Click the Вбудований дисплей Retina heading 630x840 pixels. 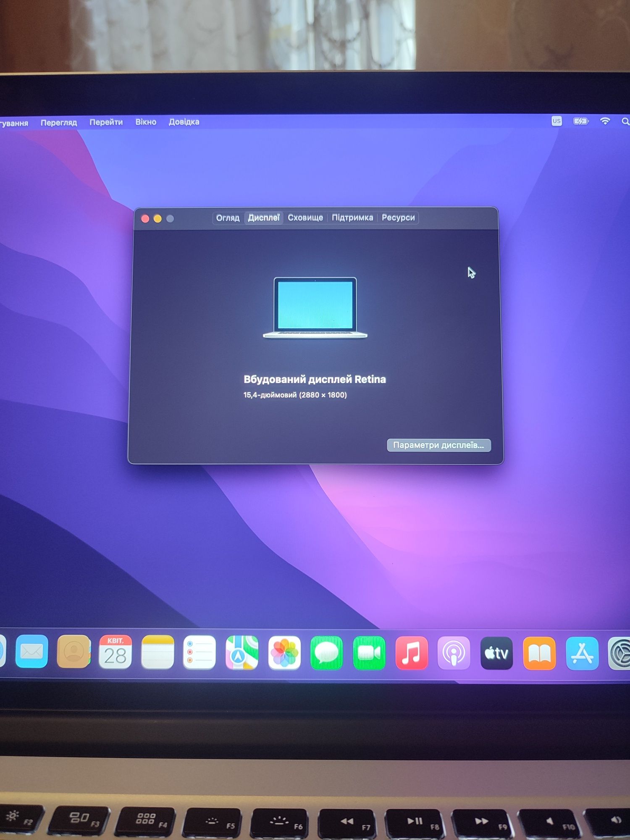coord(315,379)
